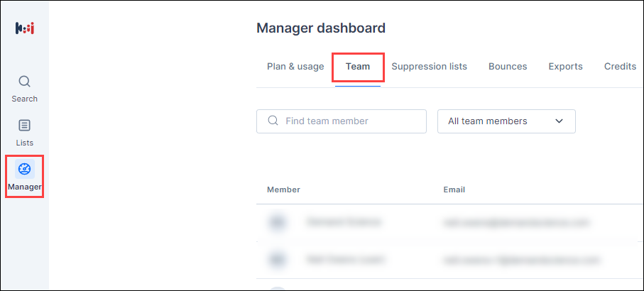This screenshot has width=644, height=291.
Task: Click the Email column header
Action: [x=454, y=190]
